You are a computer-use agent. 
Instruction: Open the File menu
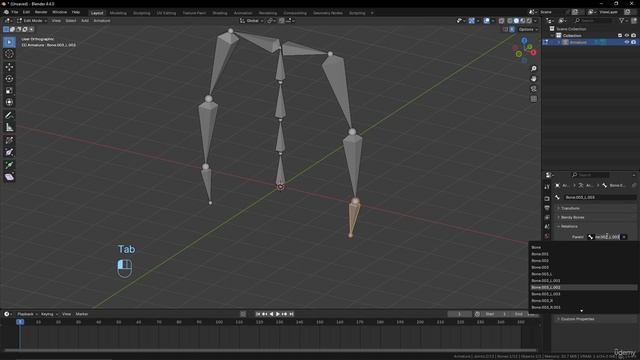click(15, 12)
